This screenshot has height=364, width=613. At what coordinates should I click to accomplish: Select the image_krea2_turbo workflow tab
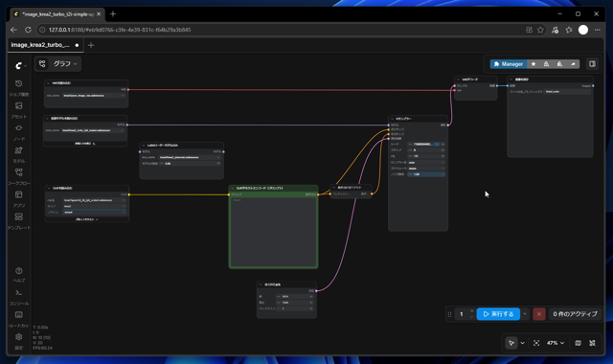(40, 45)
